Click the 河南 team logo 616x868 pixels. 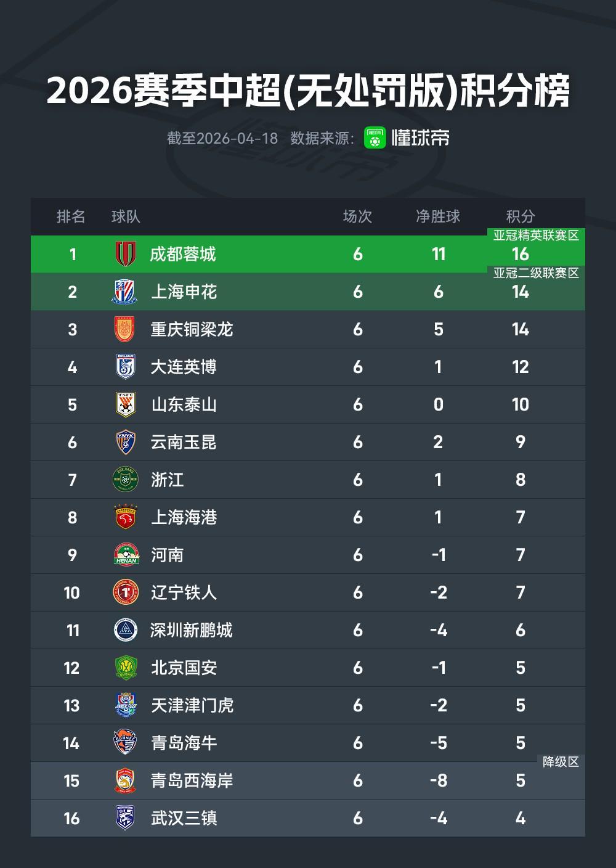click(125, 555)
